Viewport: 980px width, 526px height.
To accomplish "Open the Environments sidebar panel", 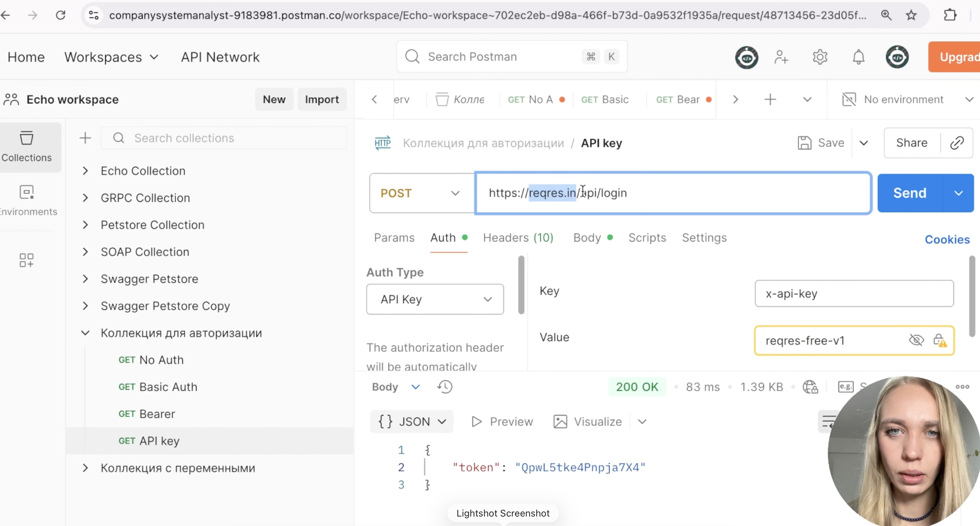I will [27, 200].
